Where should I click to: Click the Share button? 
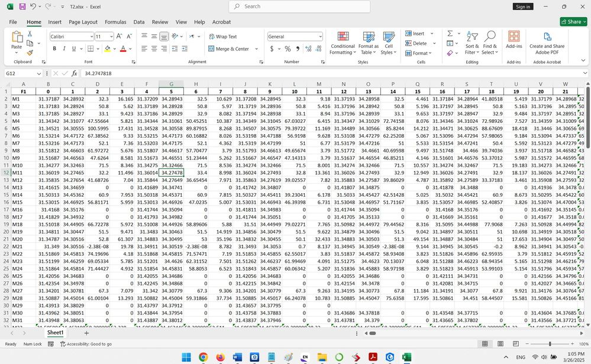573,21
